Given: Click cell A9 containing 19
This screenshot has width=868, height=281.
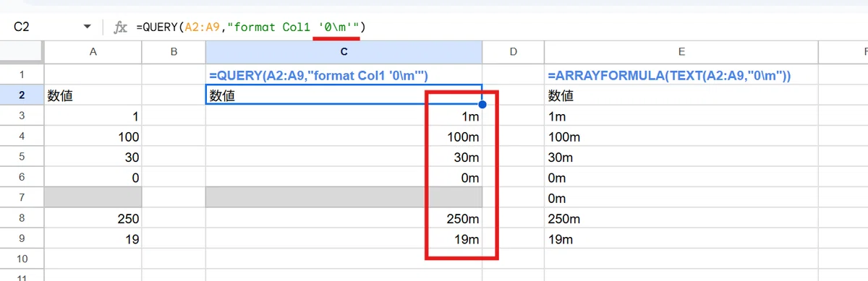Looking at the screenshot, I should [x=93, y=238].
